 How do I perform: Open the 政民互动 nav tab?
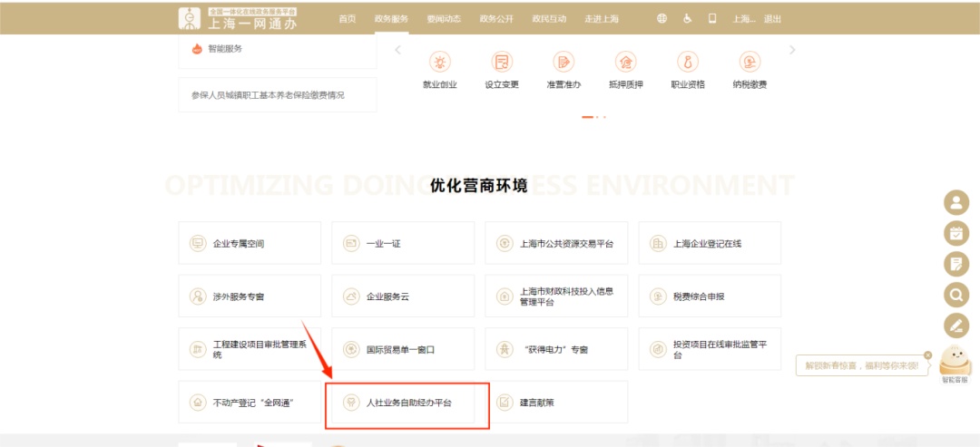pos(549,19)
